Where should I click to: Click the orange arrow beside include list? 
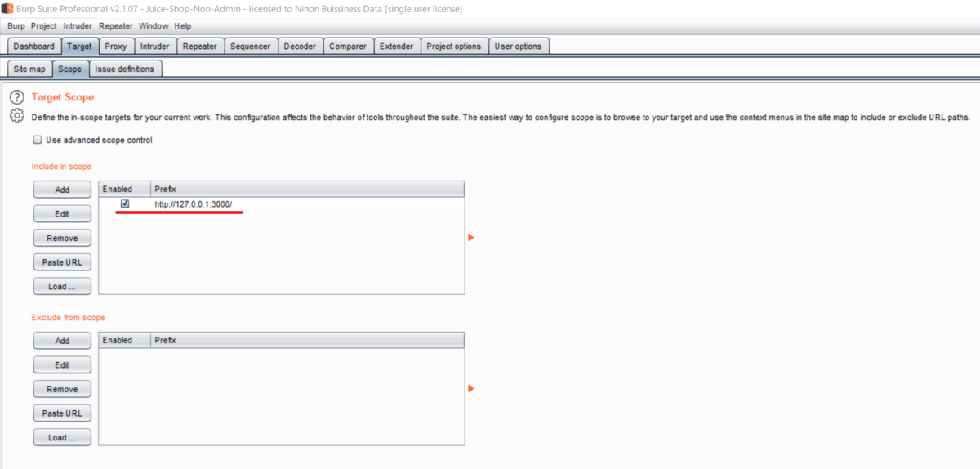coord(471,238)
